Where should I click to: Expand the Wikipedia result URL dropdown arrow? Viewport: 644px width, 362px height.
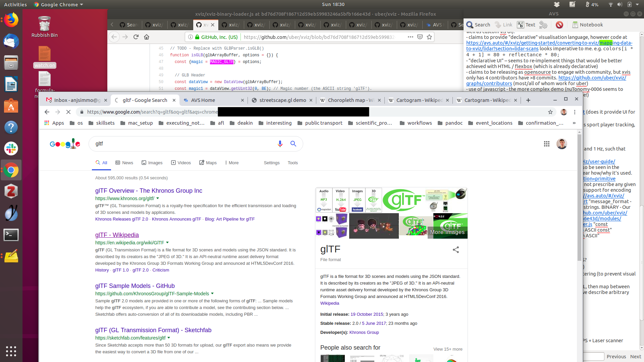(x=167, y=243)
